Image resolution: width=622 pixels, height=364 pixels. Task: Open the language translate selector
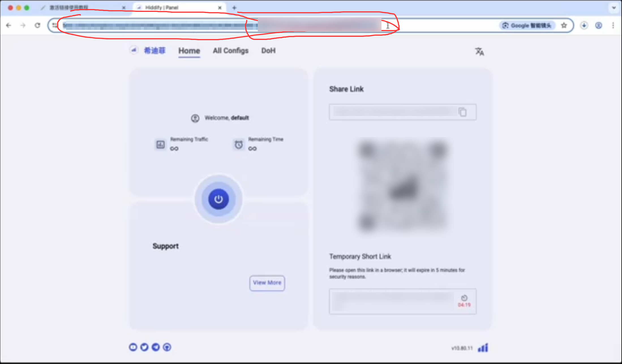click(x=479, y=52)
